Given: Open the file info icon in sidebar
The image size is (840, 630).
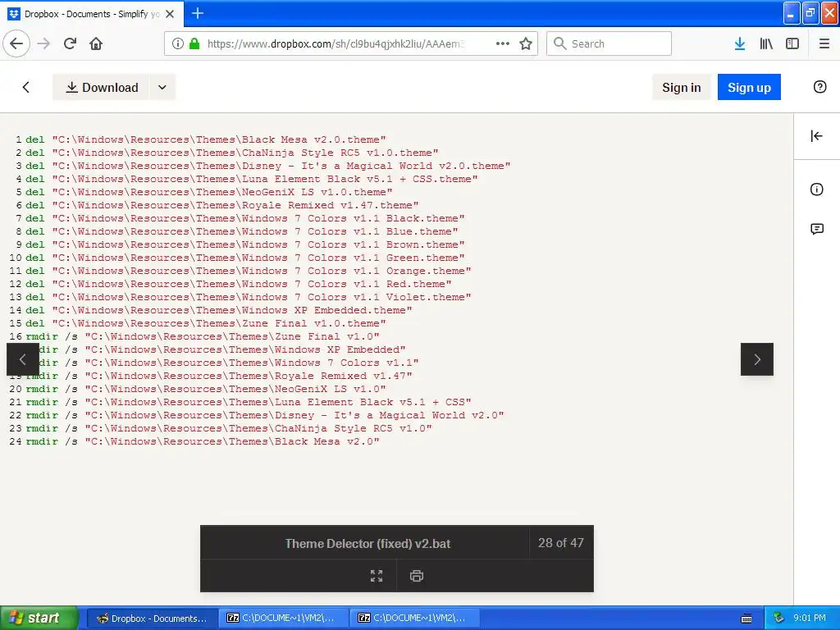Looking at the screenshot, I should click(x=816, y=189).
